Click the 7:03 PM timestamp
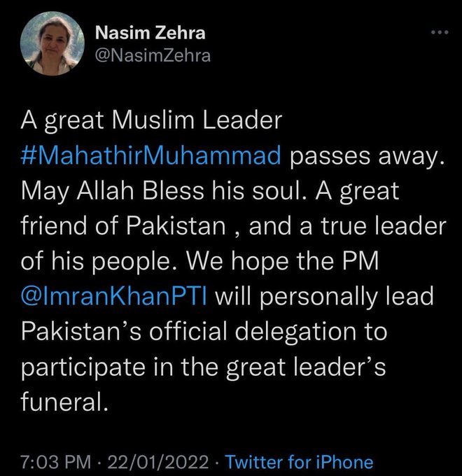 [56, 462]
